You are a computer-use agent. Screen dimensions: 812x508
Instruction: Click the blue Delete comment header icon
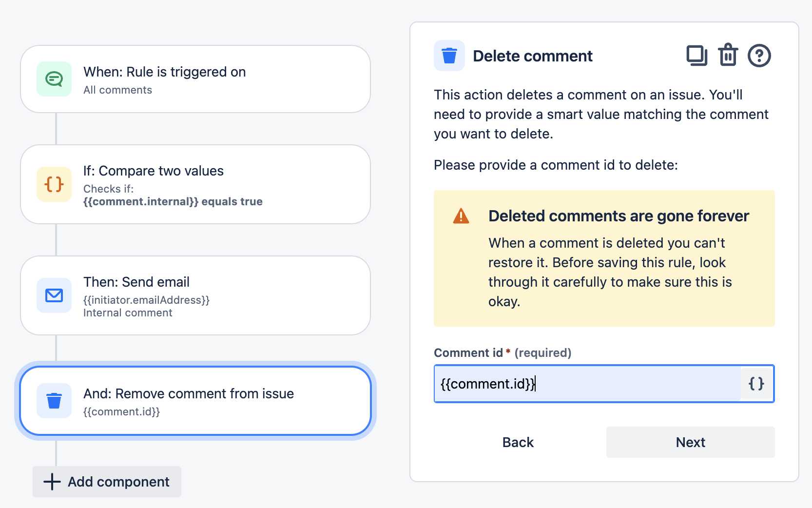tap(449, 56)
